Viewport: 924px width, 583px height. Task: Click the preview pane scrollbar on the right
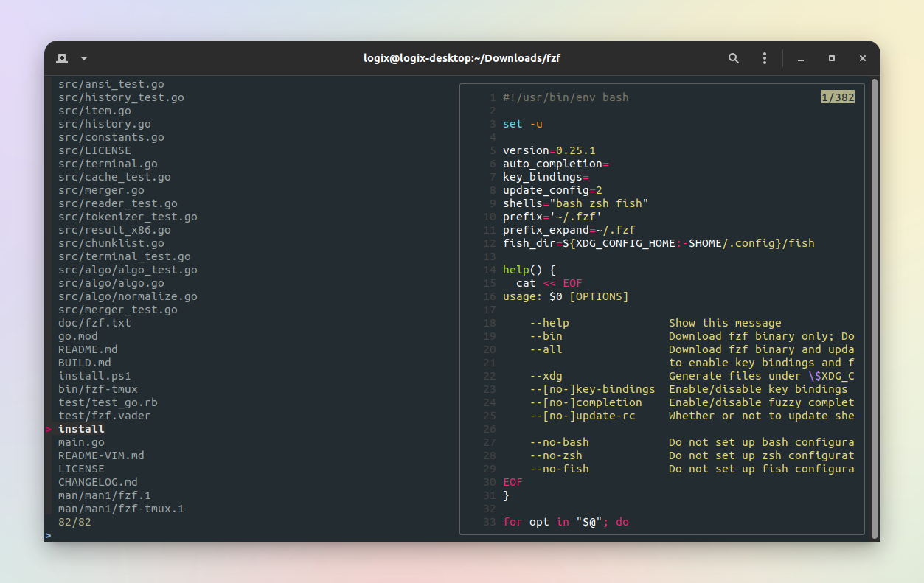pos(876,310)
